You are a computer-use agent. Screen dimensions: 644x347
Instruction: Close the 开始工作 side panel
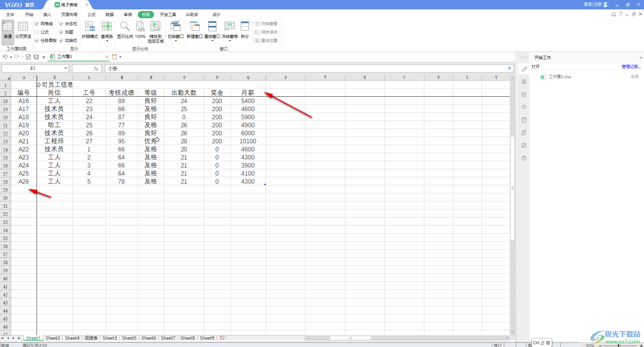pos(641,58)
